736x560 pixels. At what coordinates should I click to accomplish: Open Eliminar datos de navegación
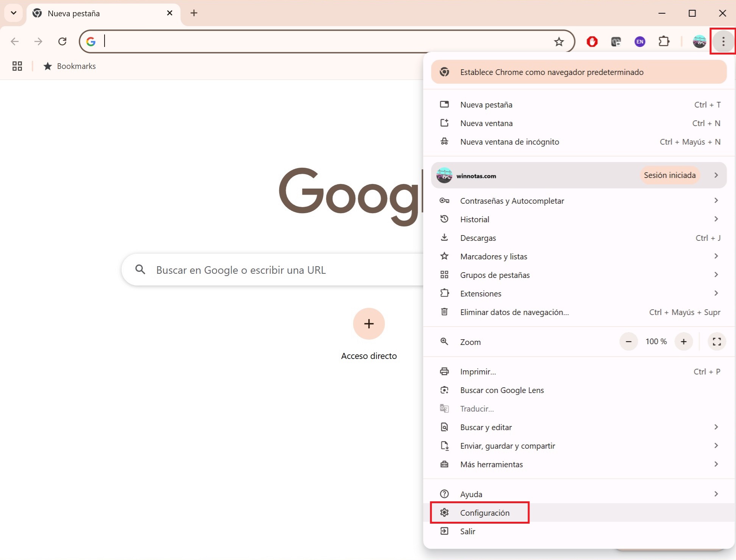(x=579, y=312)
